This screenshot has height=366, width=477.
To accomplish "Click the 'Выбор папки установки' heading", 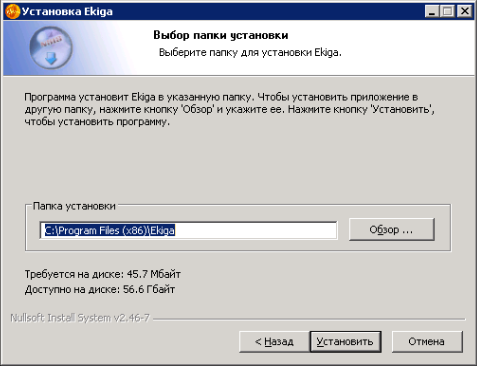I will click(221, 35).
